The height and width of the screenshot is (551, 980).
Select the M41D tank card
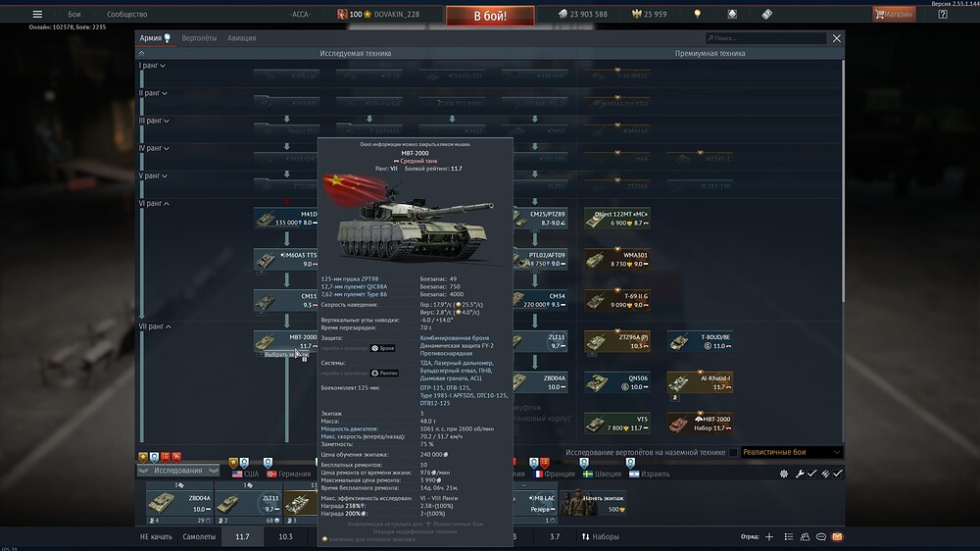click(285, 219)
